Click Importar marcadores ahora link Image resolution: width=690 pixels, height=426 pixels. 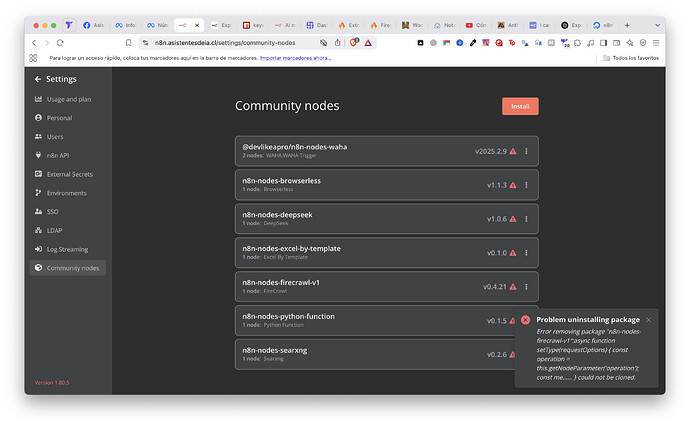coord(295,58)
